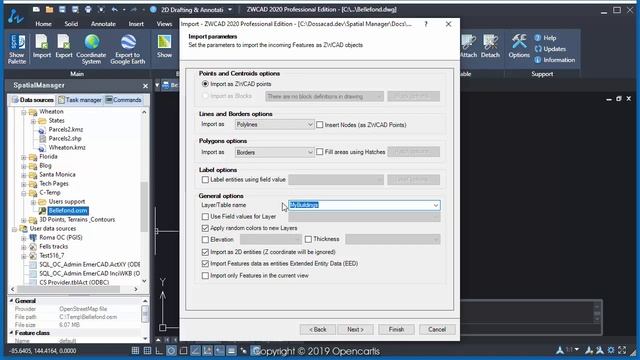
Task: Open Information in Support panel
Action: [x=555, y=60]
